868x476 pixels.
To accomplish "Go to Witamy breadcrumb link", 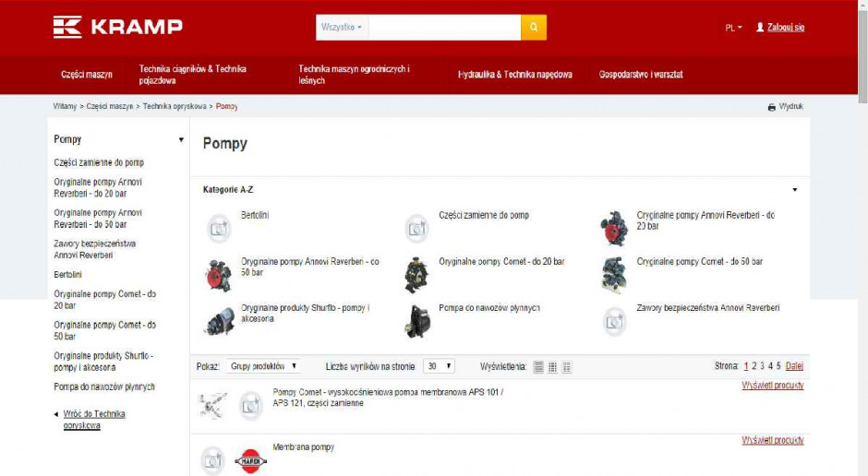I will click(65, 106).
